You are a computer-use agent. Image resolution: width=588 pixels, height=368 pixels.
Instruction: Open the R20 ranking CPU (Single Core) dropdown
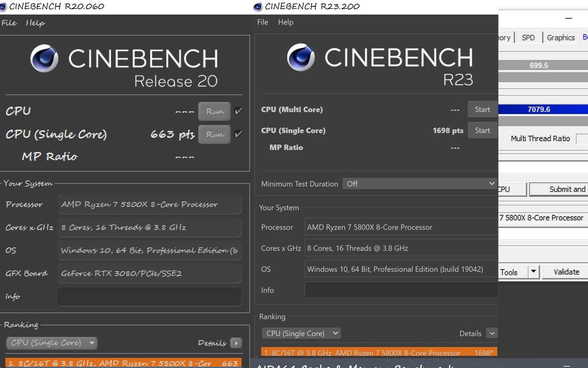coord(51,343)
